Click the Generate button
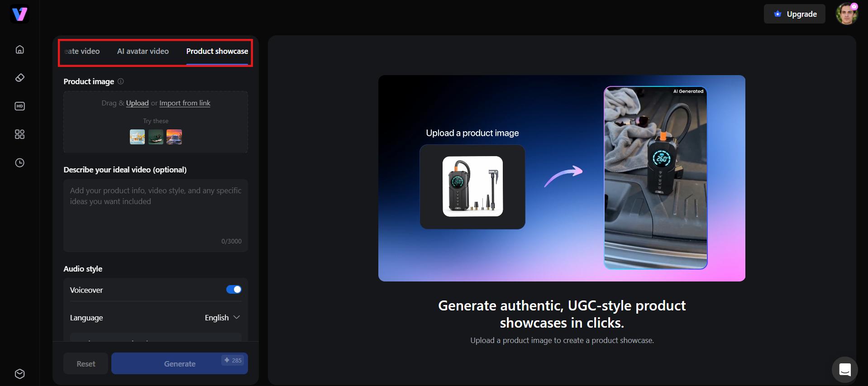The width and height of the screenshot is (868, 386). tap(180, 363)
